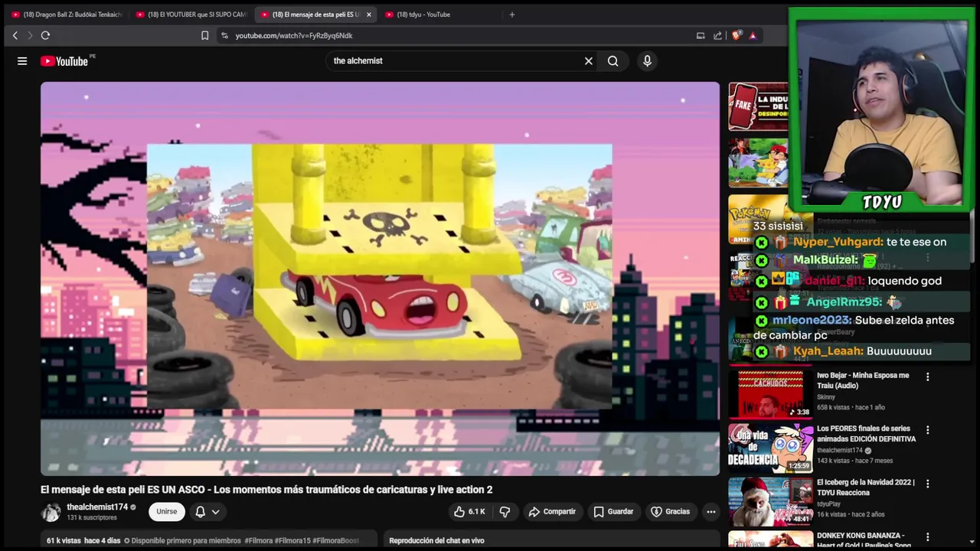This screenshot has height=551, width=980.
Task: Open options menu for 'El Iceberg de la Navidad'
Action: [927, 484]
